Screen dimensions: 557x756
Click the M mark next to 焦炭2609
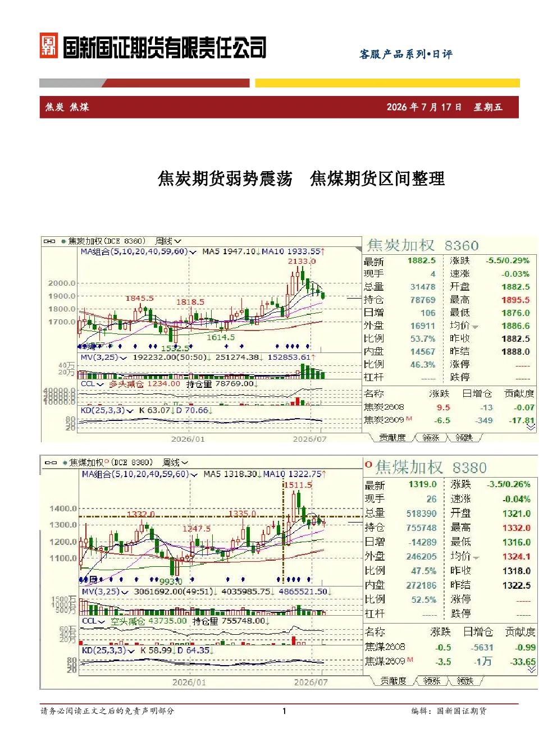click(409, 418)
